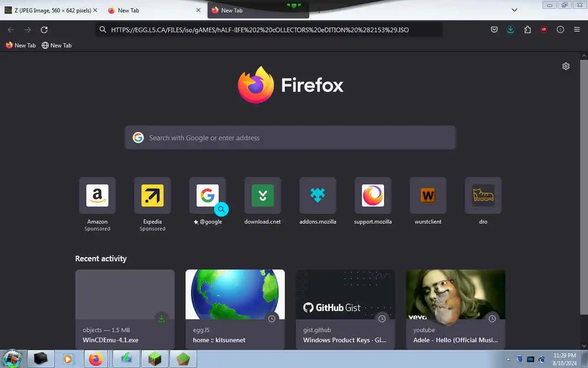Screen dimensions: 588x368
Task: Click the network icon in system tray
Action: pyautogui.click(x=531, y=359)
